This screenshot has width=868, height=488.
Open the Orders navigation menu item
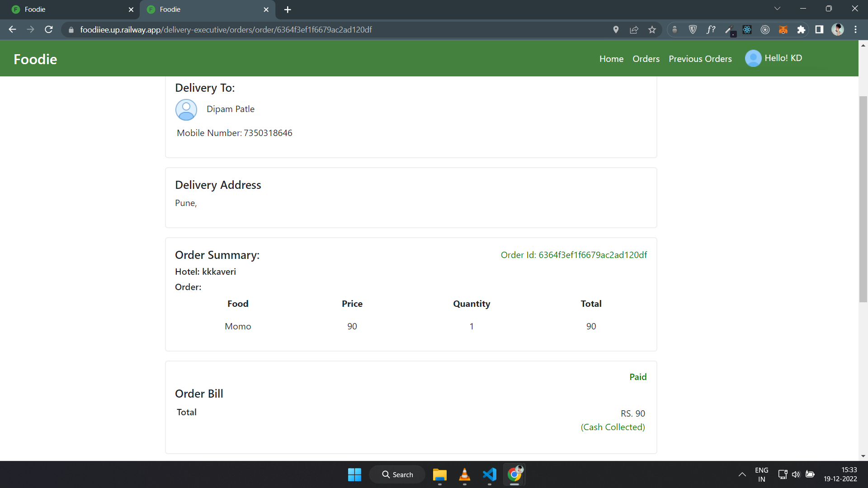click(x=646, y=59)
